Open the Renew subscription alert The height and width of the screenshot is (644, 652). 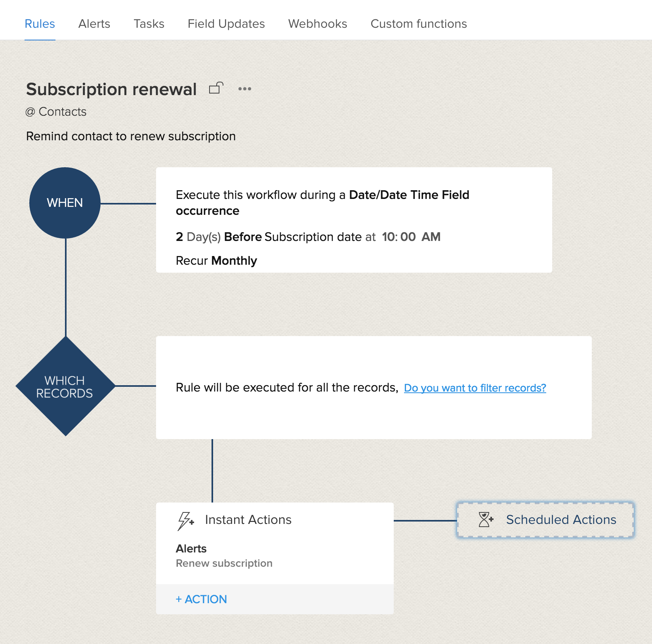[x=224, y=563]
